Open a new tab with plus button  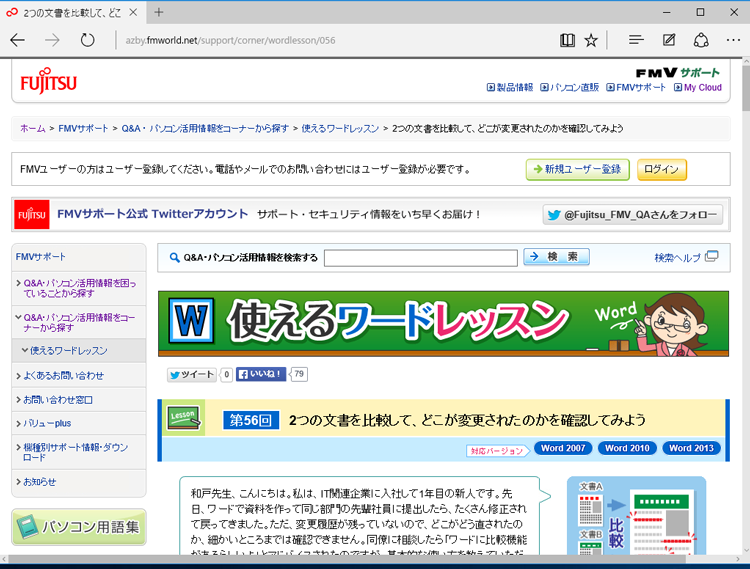click(159, 12)
